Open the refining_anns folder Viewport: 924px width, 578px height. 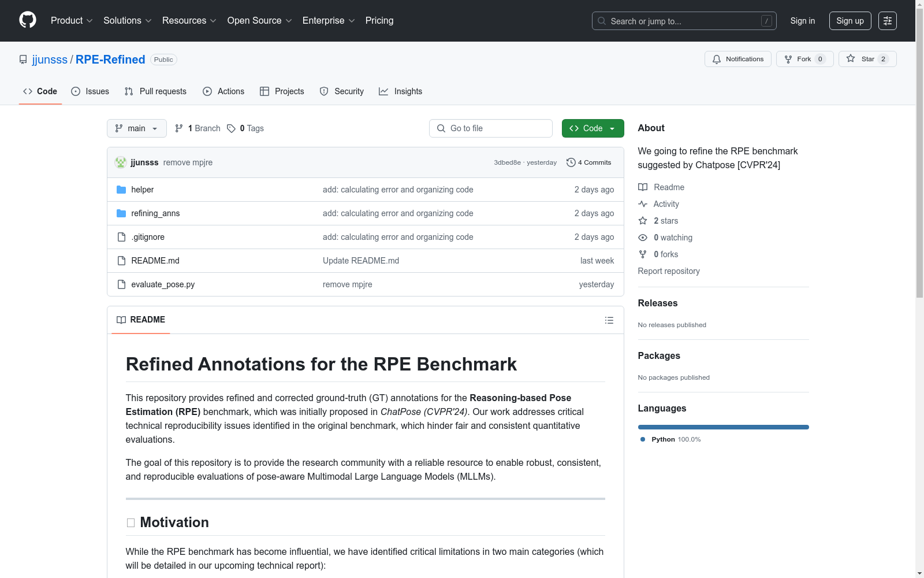[x=155, y=213]
